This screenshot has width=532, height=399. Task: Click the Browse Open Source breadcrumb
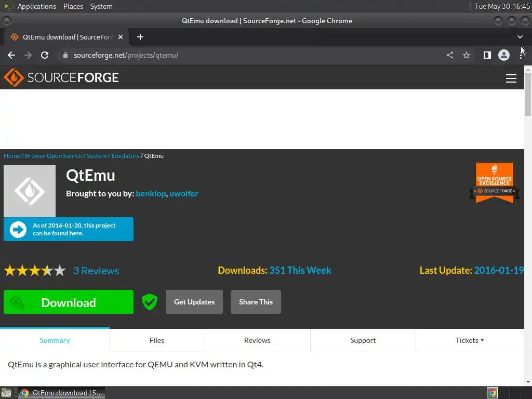point(54,156)
